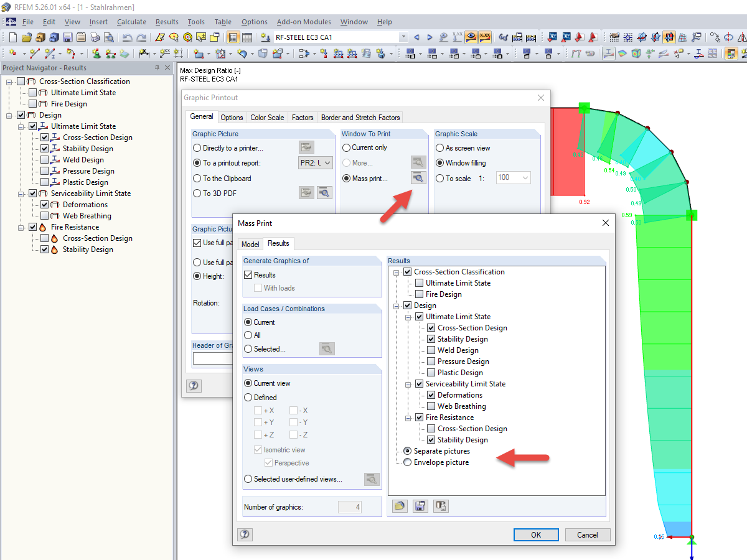This screenshot has width=747, height=560.
Task: Toggle Show Values x.xx icon
Action: click(485, 37)
